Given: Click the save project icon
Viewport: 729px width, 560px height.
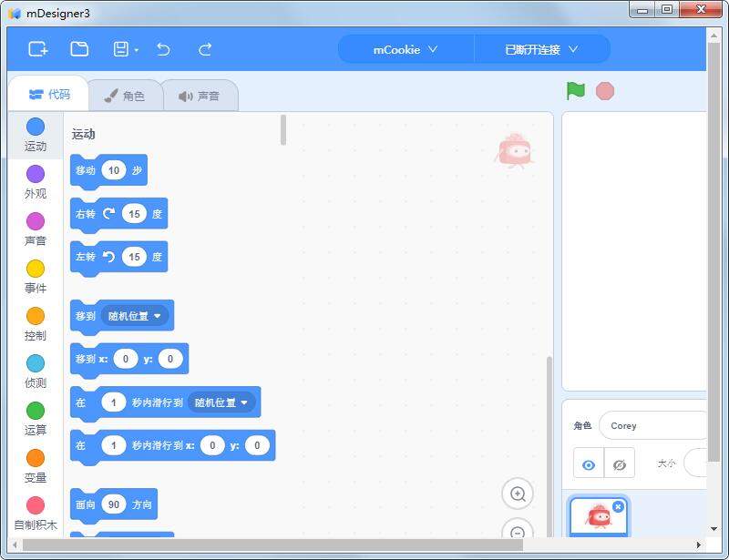Looking at the screenshot, I should (122, 50).
